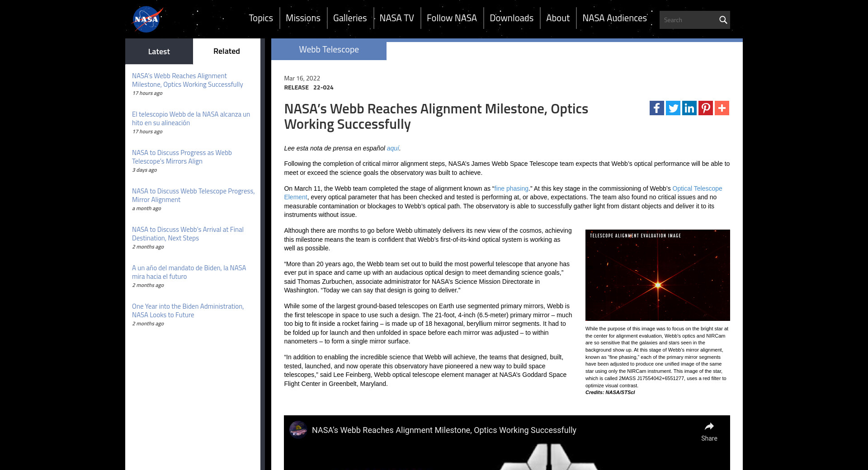
Task: Switch to the Related tab
Action: (226, 52)
